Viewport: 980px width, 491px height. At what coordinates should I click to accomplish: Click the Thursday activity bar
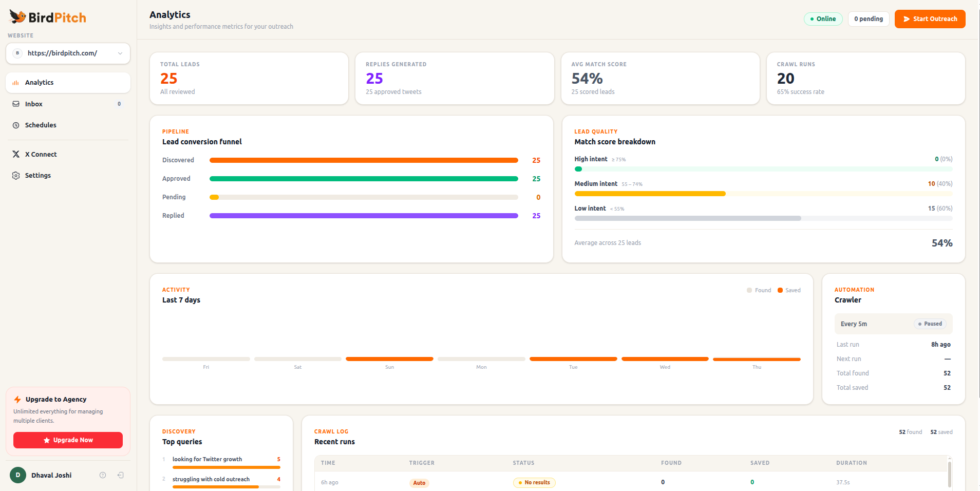(757, 359)
